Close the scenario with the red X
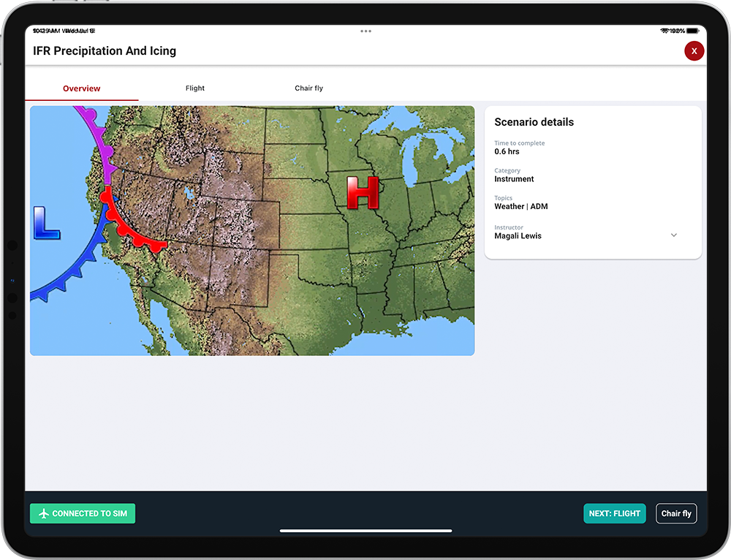Image resolution: width=731 pixels, height=560 pixels. click(x=693, y=50)
